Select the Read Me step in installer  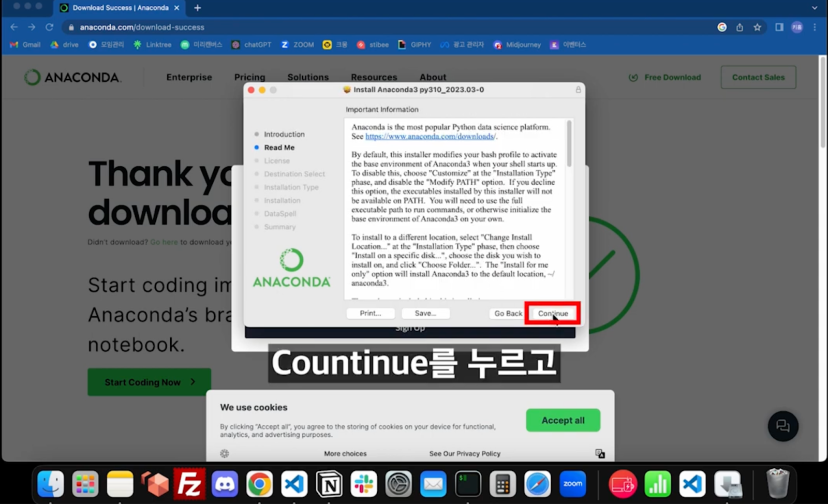[279, 147]
